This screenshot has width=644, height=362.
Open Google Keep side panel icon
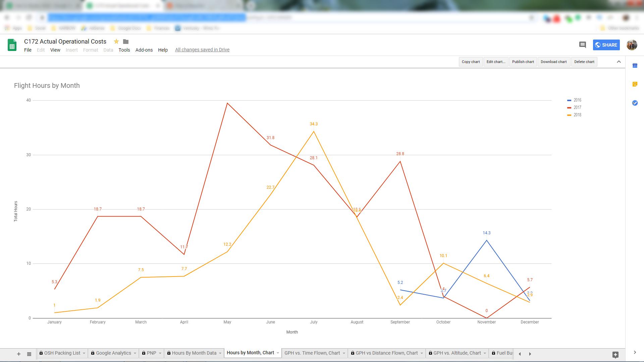tap(635, 84)
